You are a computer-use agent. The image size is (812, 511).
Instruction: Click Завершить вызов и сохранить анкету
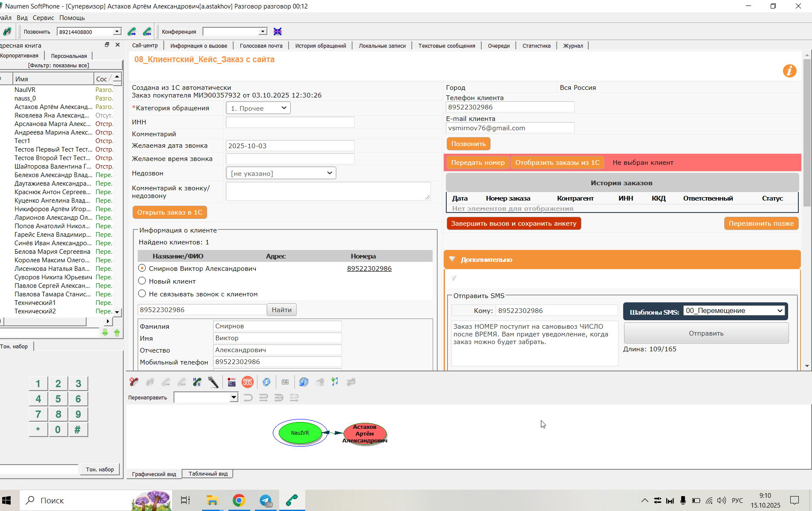coord(514,224)
